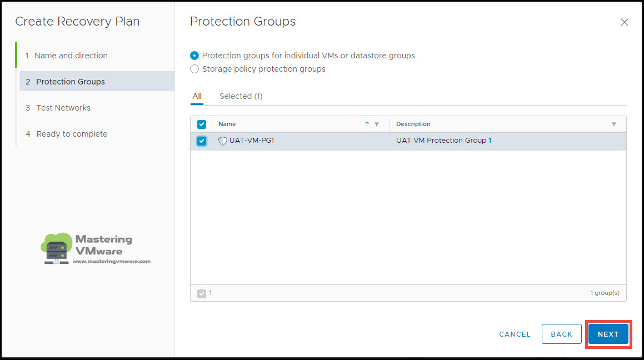Open the Description column filter icon

pos(613,124)
